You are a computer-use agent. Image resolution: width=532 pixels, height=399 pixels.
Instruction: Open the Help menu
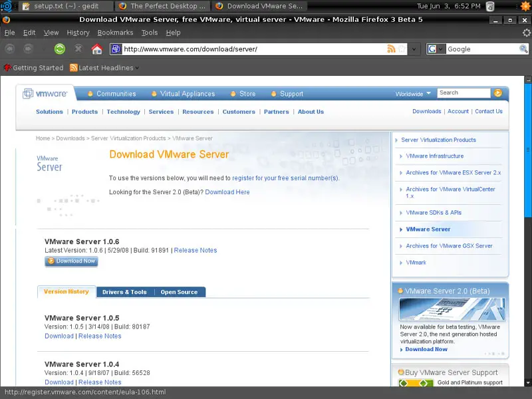tap(173, 33)
